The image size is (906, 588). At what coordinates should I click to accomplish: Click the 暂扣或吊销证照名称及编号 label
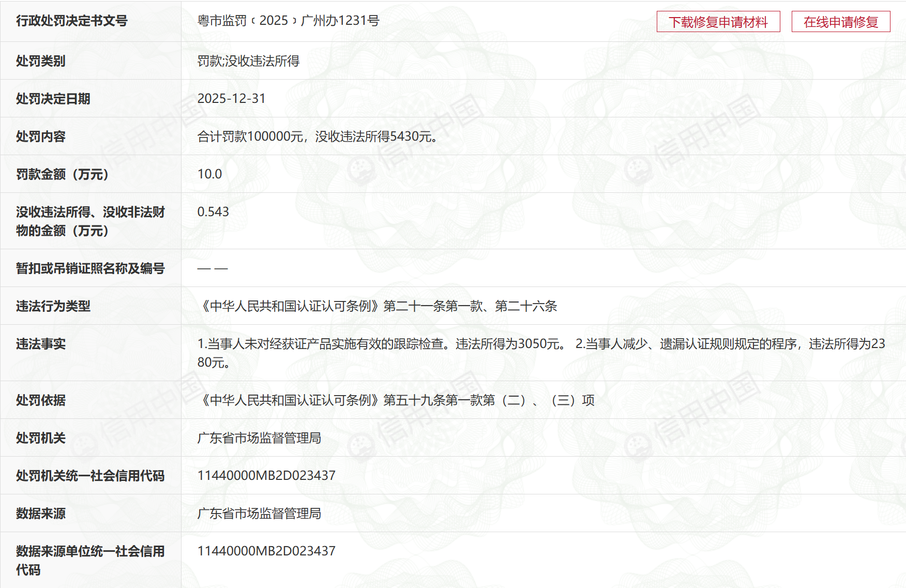(90, 268)
